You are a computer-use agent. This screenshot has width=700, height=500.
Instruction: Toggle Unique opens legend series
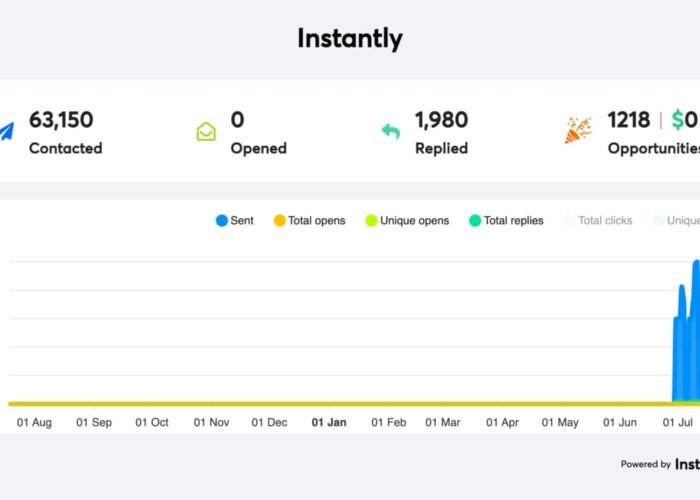coord(407,220)
